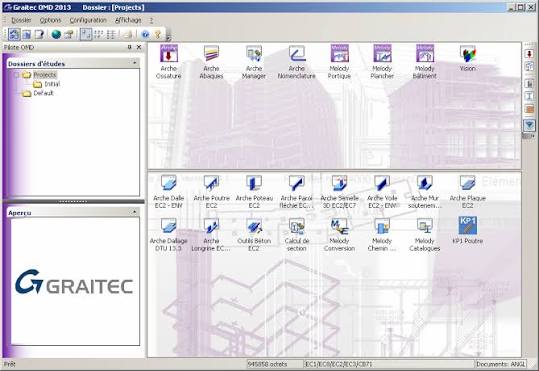Launch Arche Dalle EC2 - ENV
539x371 pixels.
(169, 192)
